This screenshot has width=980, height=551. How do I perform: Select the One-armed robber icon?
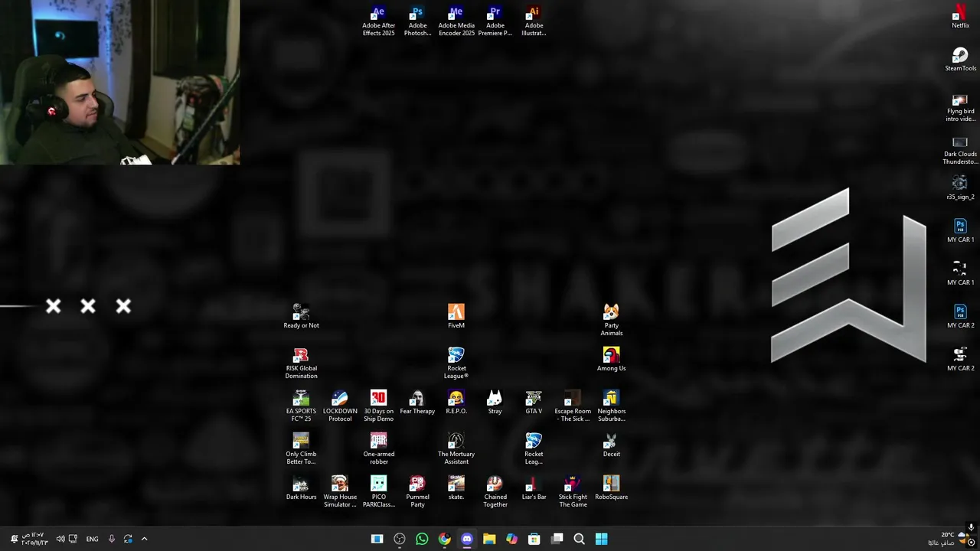click(378, 449)
